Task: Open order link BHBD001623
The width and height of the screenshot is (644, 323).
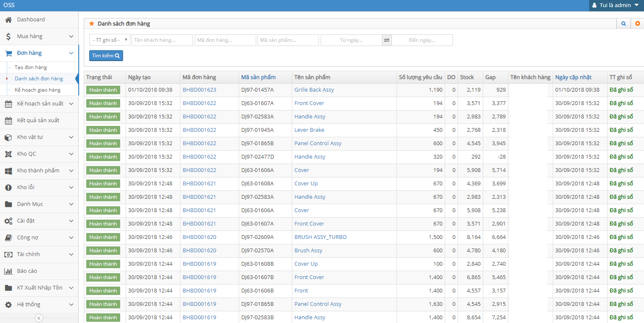Action: tap(199, 90)
